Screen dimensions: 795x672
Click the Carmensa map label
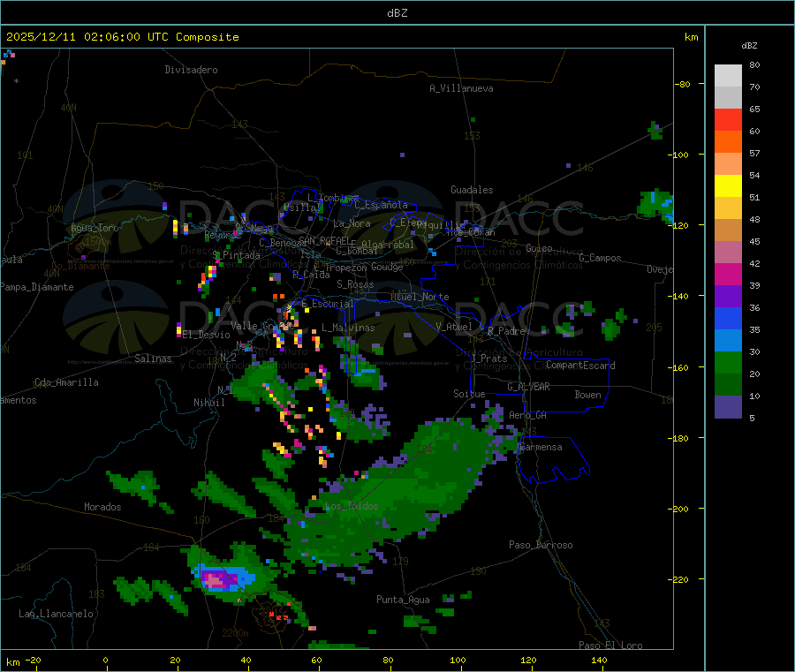point(541,447)
